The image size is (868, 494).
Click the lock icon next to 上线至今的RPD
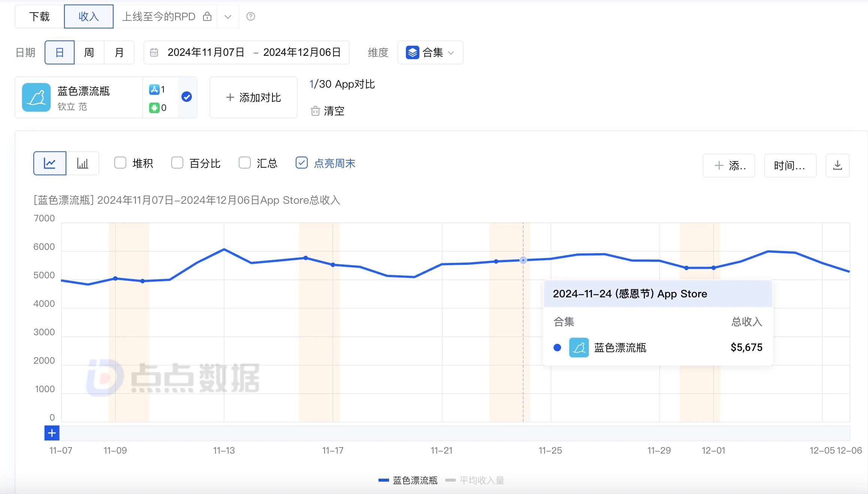(x=207, y=16)
